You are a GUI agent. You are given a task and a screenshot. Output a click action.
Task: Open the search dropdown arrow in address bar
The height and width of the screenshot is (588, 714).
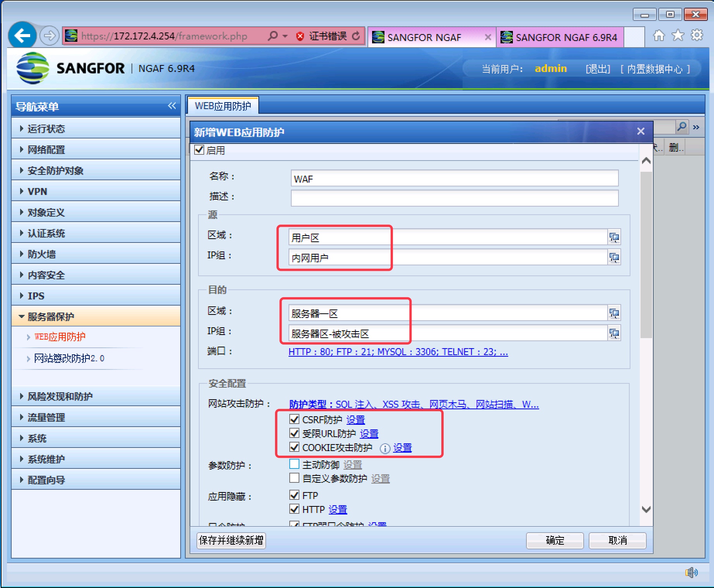[x=285, y=36]
